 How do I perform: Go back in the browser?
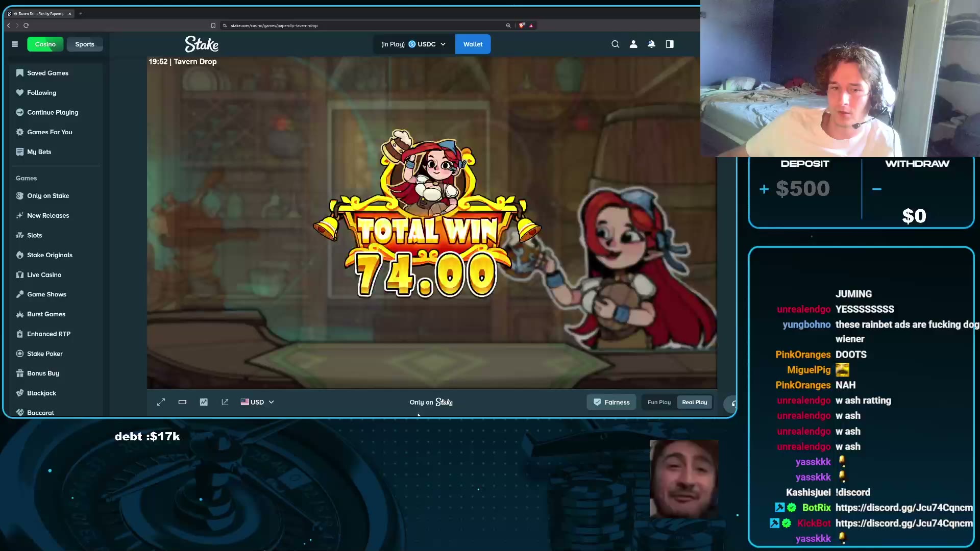(x=9, y=26)
